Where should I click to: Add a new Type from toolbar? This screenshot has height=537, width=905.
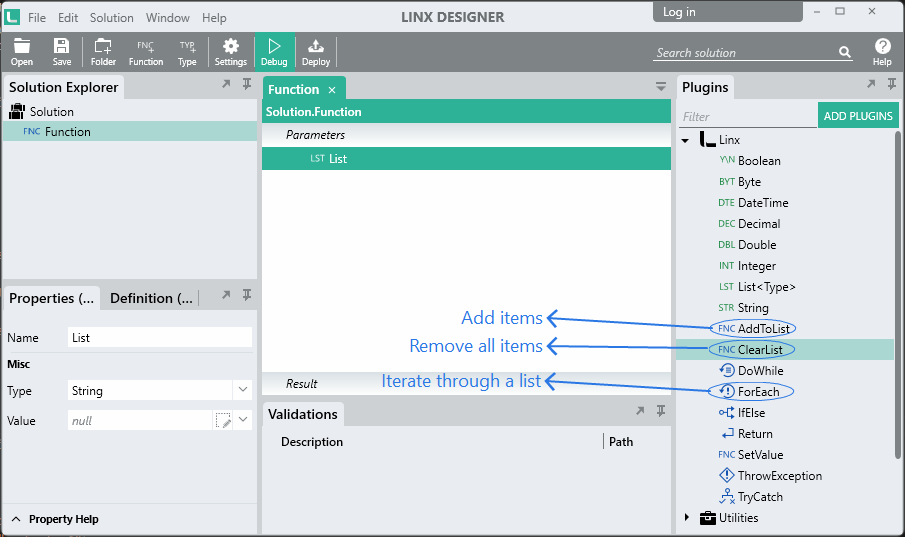coord(187,52)
